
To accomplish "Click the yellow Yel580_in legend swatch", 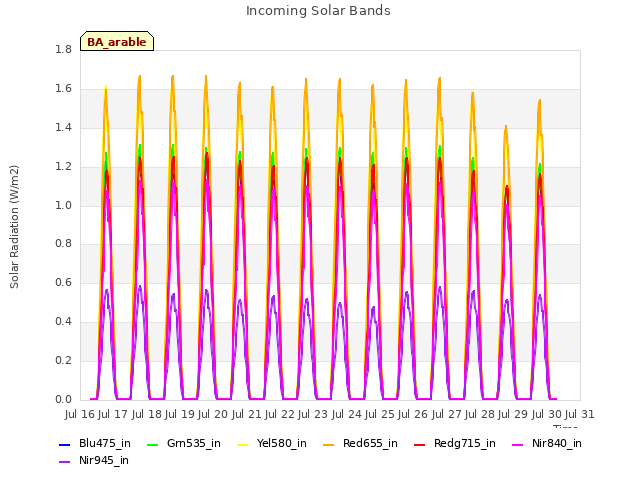I will tap(242, 444).
